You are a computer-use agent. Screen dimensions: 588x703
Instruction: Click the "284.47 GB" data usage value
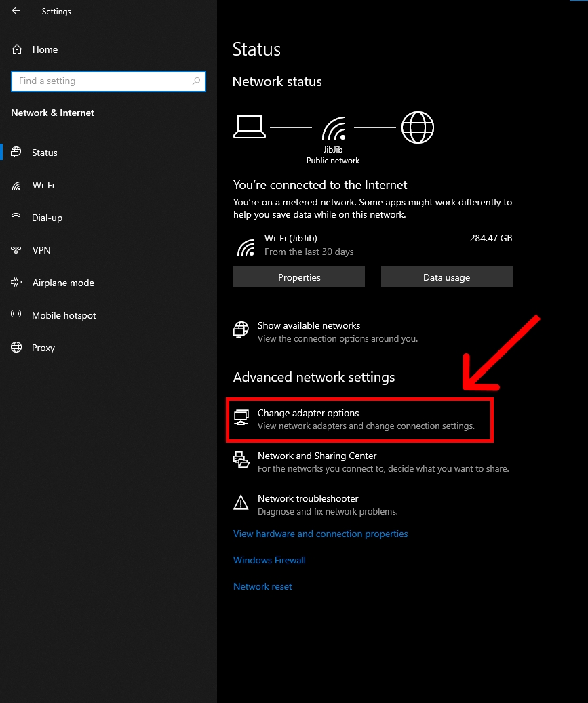490,238
